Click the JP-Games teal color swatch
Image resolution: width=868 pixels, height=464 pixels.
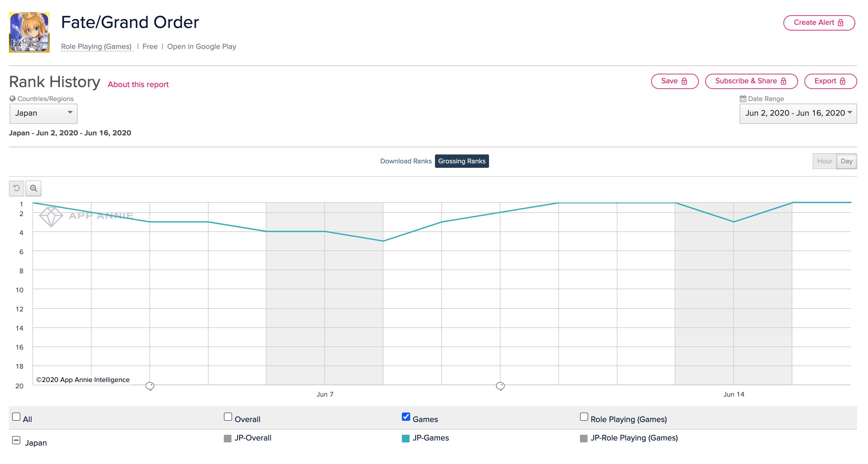point(406,438)
